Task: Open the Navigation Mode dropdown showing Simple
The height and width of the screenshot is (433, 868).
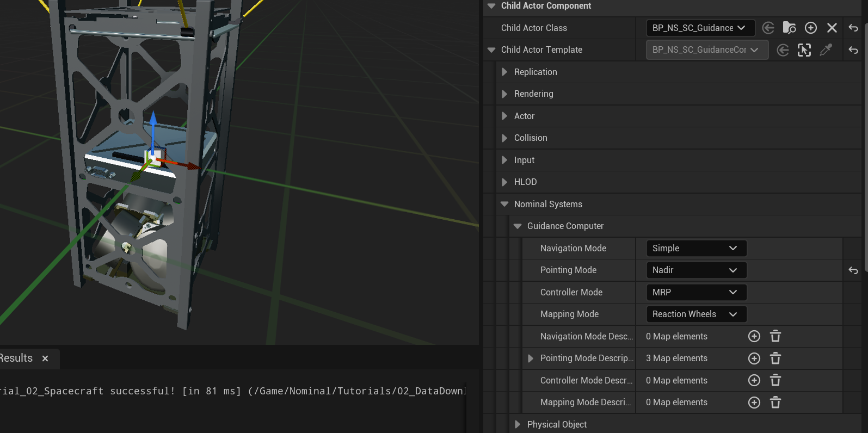Action: coord(695,248)
